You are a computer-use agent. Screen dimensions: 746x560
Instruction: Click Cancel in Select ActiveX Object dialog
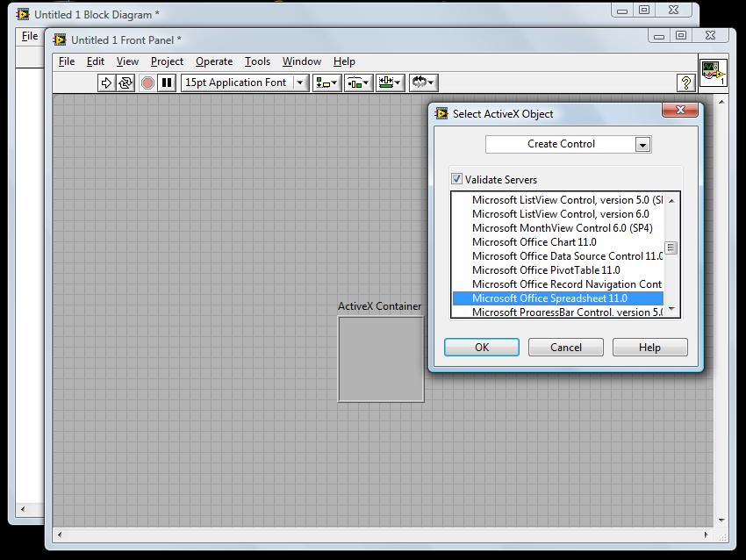coord(566,348)
